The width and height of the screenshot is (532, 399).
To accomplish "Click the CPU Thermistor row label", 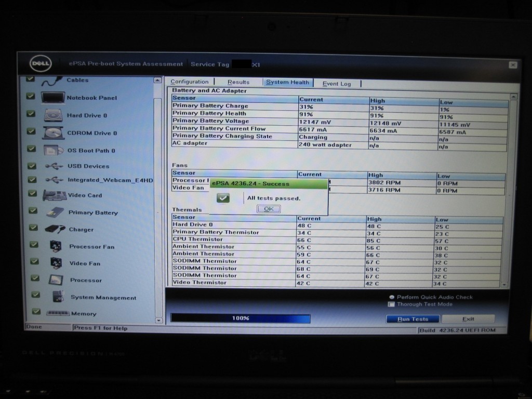I will point(197,239).
